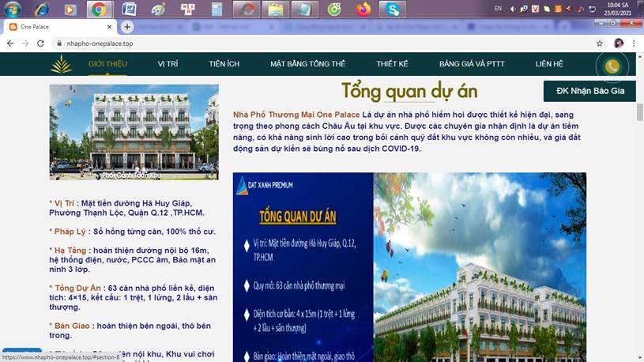Open the BẢNG GIÁ VÀ PTTT menu item

tap(472, 64)
